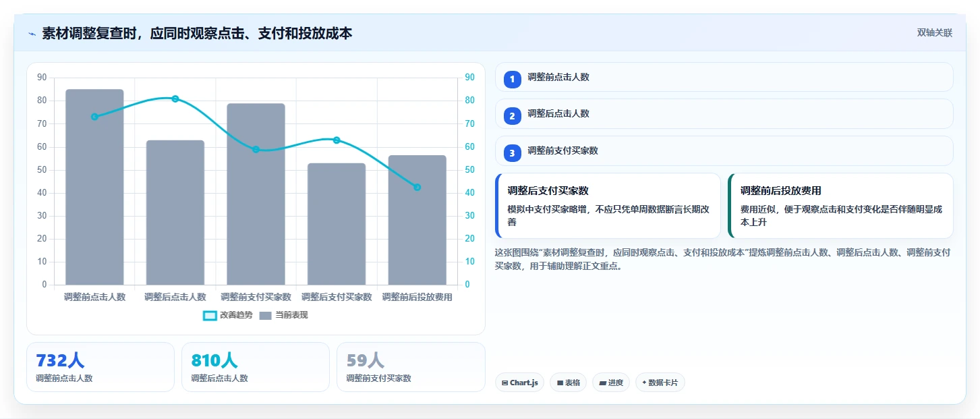Toggle the 改善趋势 legend entry
Viewport: 980px width, 419px height.
(228, 315)
